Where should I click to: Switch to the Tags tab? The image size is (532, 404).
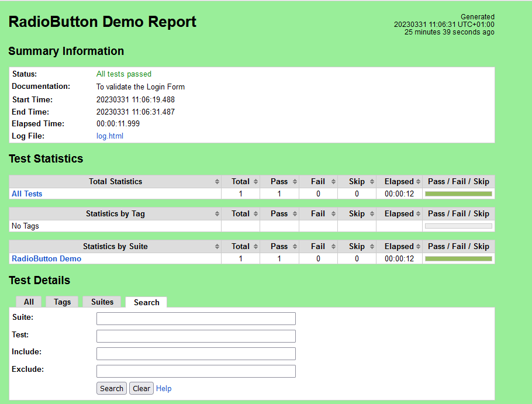62,302
